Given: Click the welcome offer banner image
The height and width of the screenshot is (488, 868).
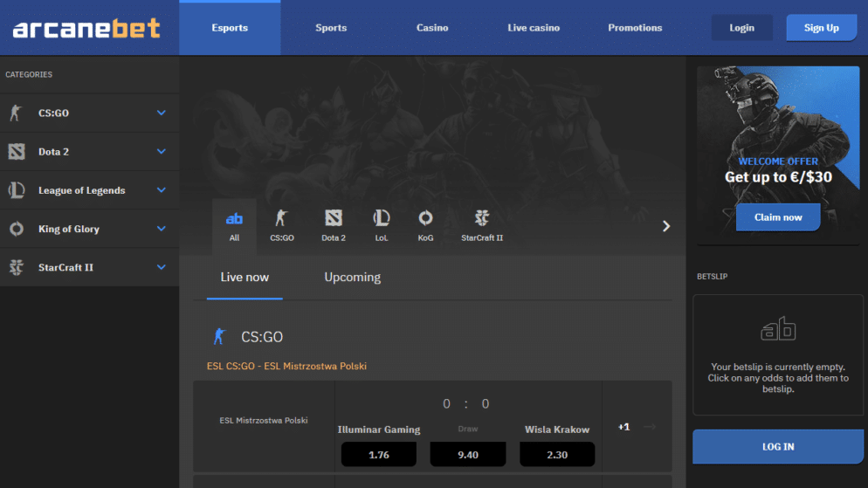Looking at the screenshot, I should [x=778, y=155].
